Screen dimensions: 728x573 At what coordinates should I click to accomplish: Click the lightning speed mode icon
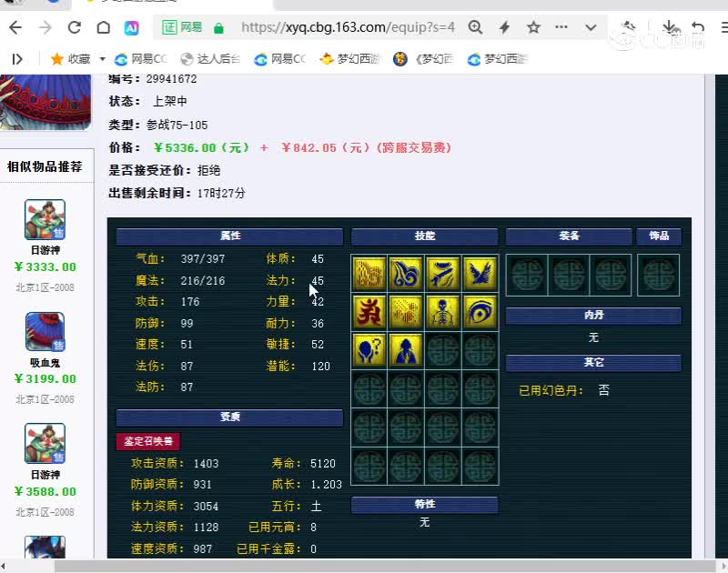click(x=505, y=27)
